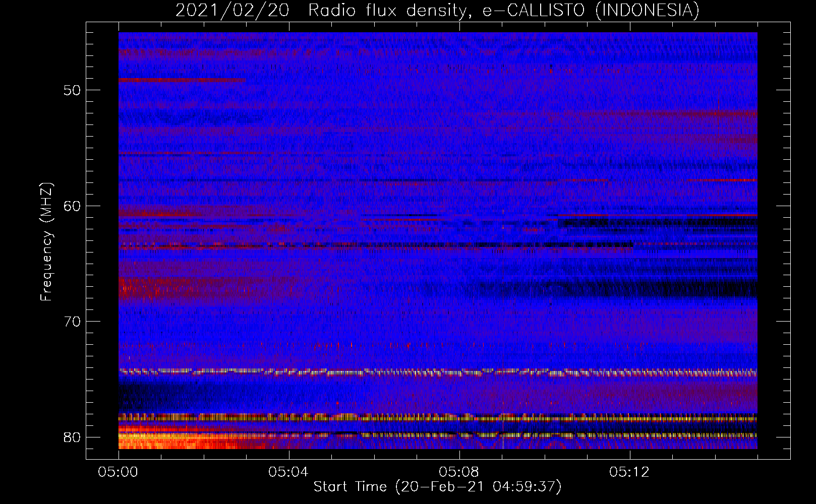This screenshot has height=504, width=816.
Task: Click the '80' frequency tick label
Action: click(73, 437)
